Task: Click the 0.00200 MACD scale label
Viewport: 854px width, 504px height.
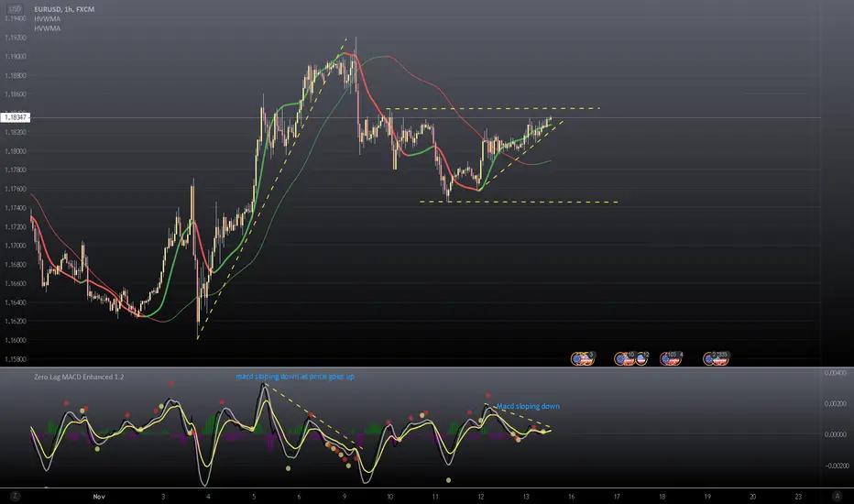Action: [836, 404]
